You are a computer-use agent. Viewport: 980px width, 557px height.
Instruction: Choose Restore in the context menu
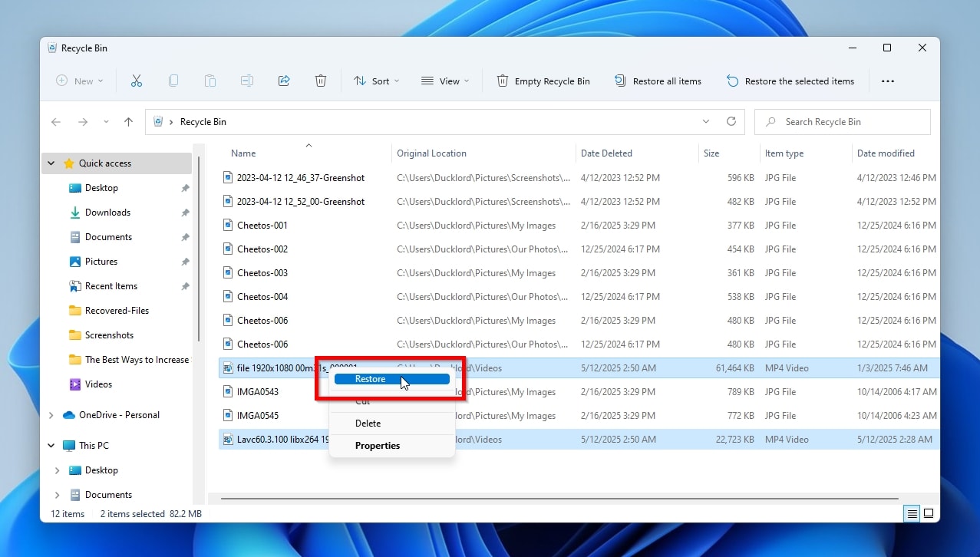click(392, 379)
